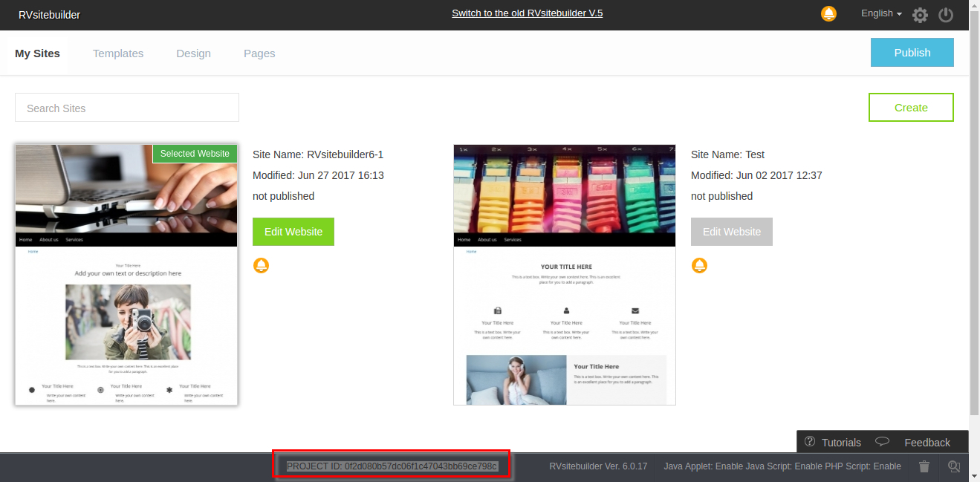This screenshot has height=482, width=980.
Task: Open Tutorials link
Action: 841,443
